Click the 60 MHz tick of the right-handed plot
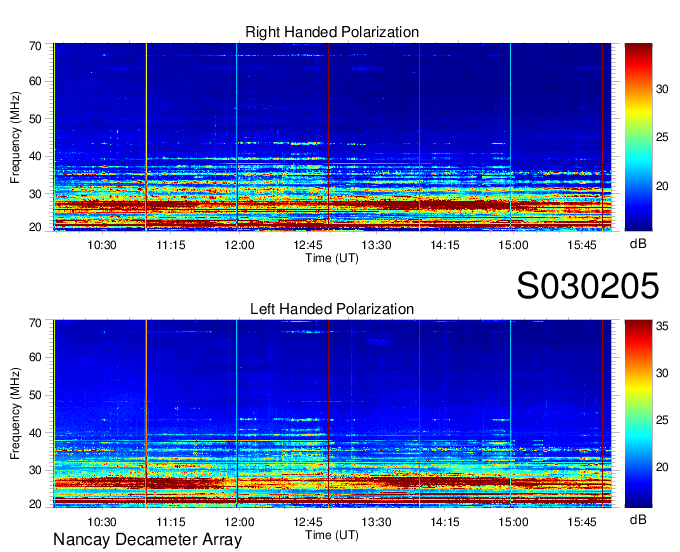Screen dimensions: 680x552 tap(35, 81)
